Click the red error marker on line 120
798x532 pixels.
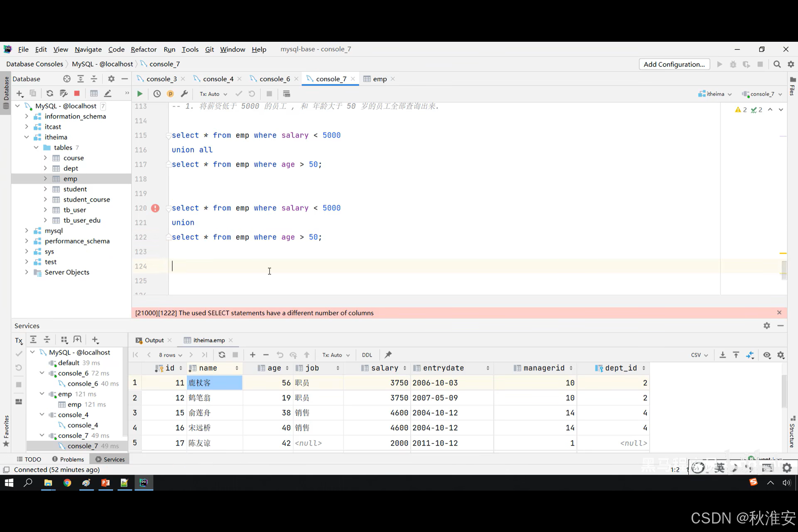[155, 208]
